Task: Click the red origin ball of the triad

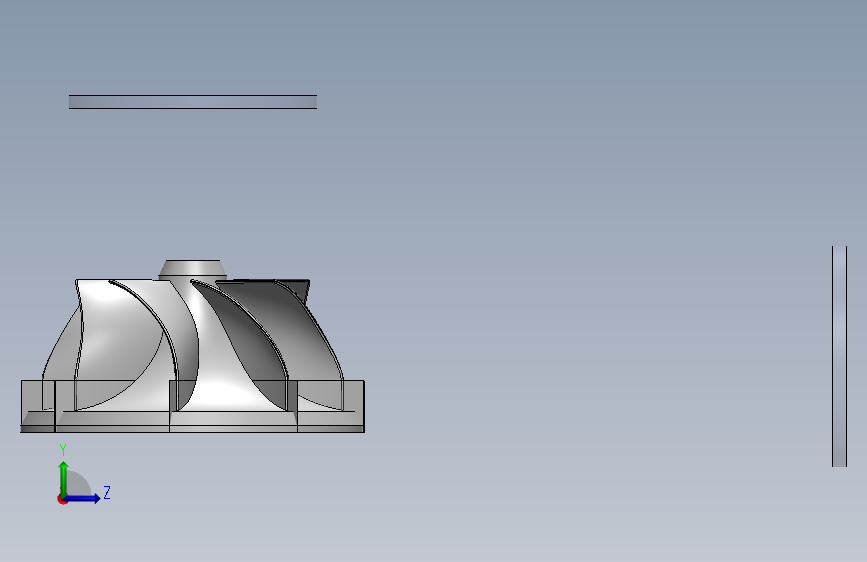Action: [x=62, y=499]
